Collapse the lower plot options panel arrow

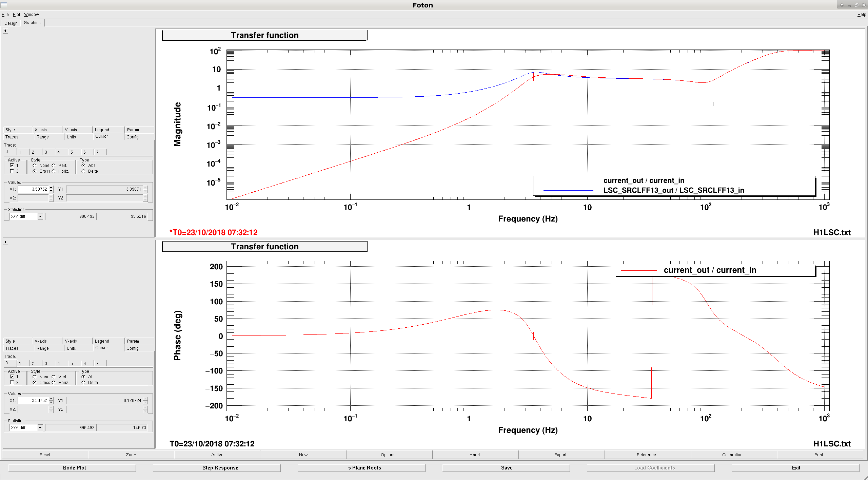(5, 242)
